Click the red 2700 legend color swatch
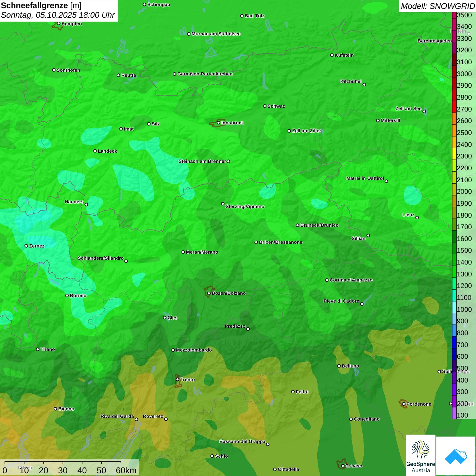The image size is (476, 476). point(454,107)
